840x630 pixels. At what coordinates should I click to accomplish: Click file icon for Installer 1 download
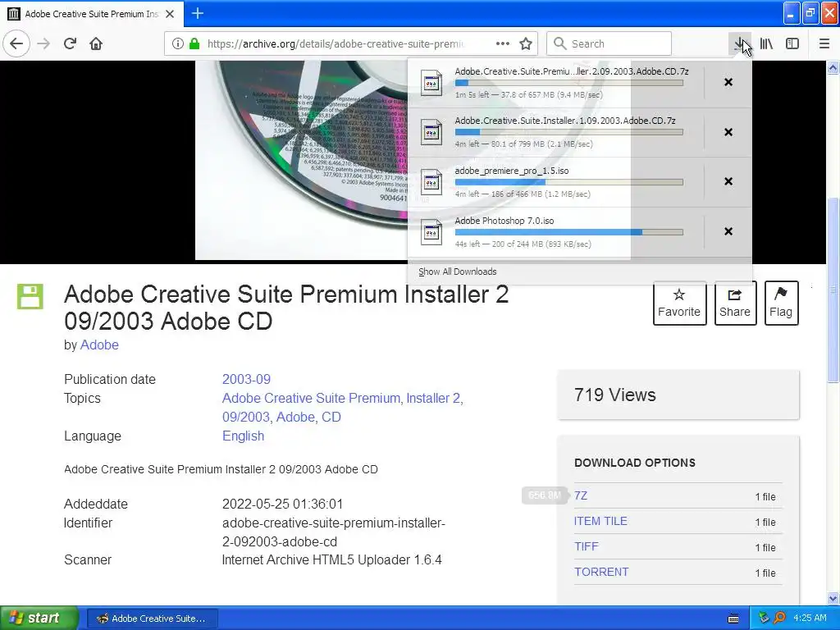tap(431, 132)
